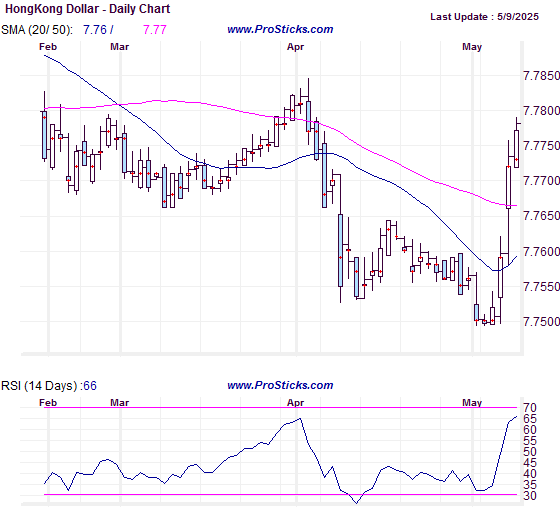This screenshot has height=525, width=560.
Task: Click the 65 RSI axis label
Action: [x=530, y=419]
